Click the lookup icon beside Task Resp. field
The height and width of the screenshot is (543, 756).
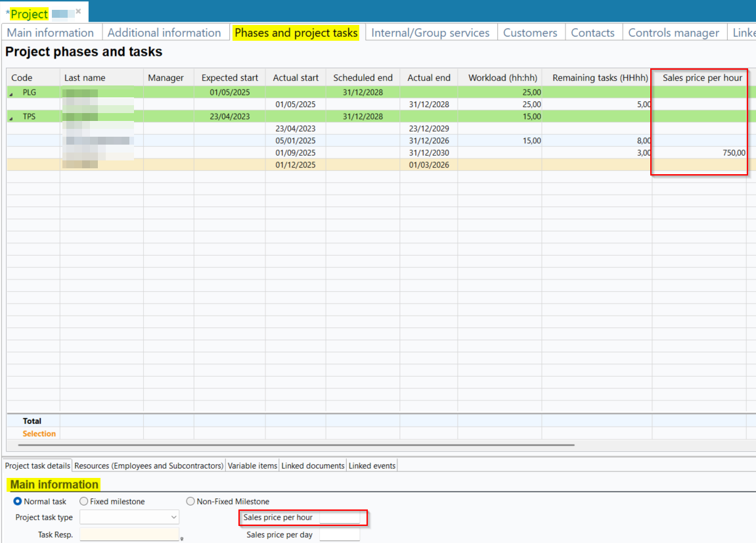coord(181,538)
